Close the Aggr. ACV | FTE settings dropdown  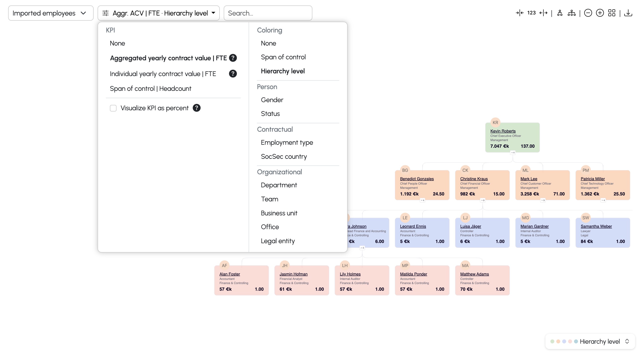158,13
